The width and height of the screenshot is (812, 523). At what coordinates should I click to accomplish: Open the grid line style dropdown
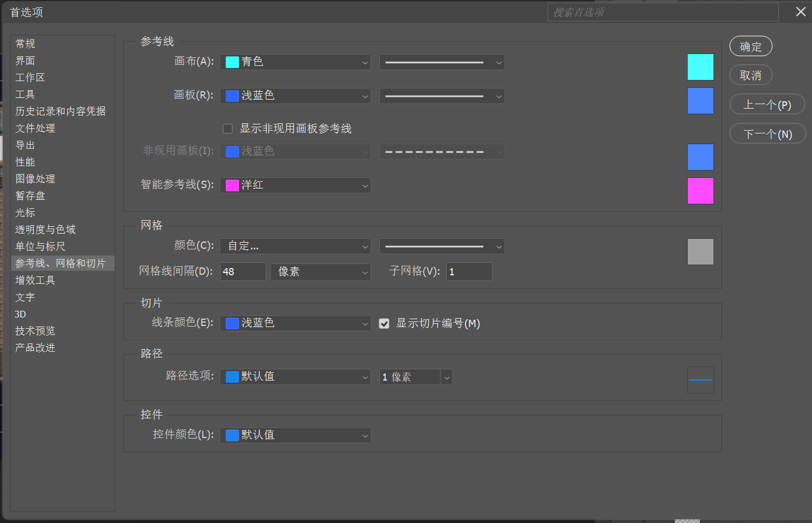pos(442,247)
